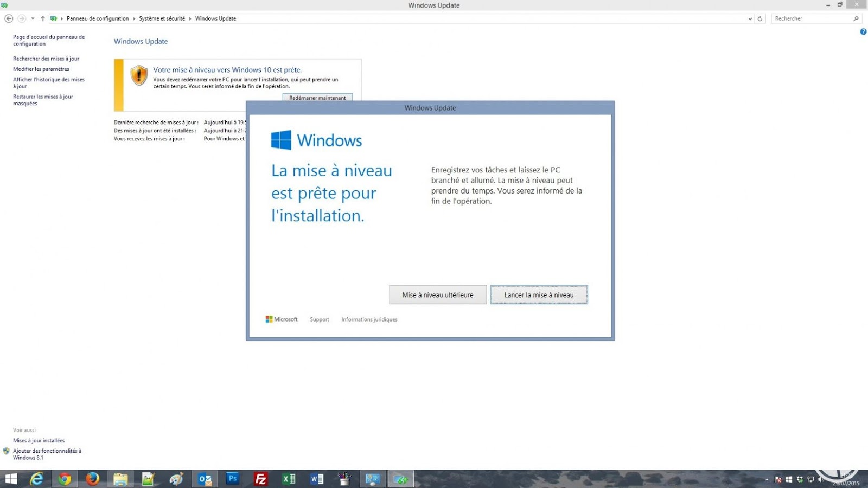Switch to Windows Update taskbar button
Screen dimensions: 868x488
click(400, 479)
